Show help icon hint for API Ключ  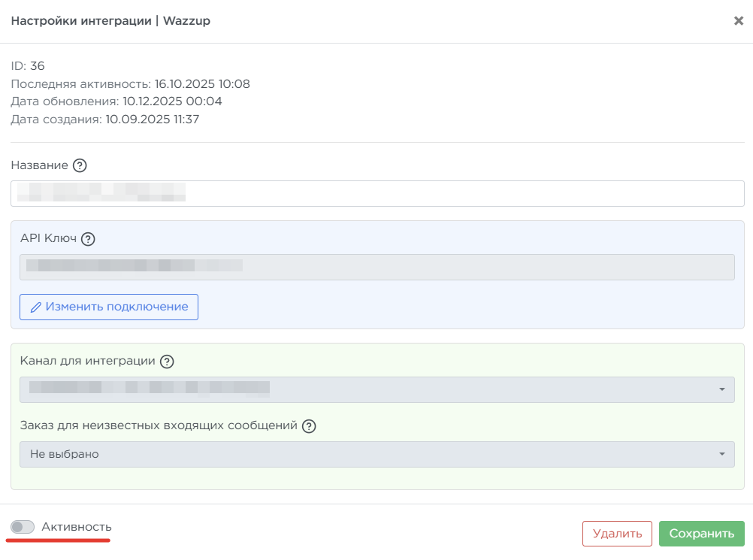88,239
